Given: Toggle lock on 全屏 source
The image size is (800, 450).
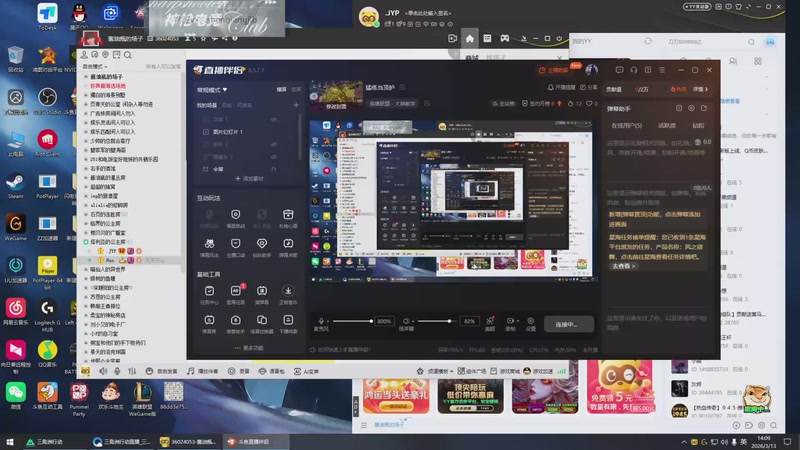Looking at the screenshot, I should click(x=274, y=169).
